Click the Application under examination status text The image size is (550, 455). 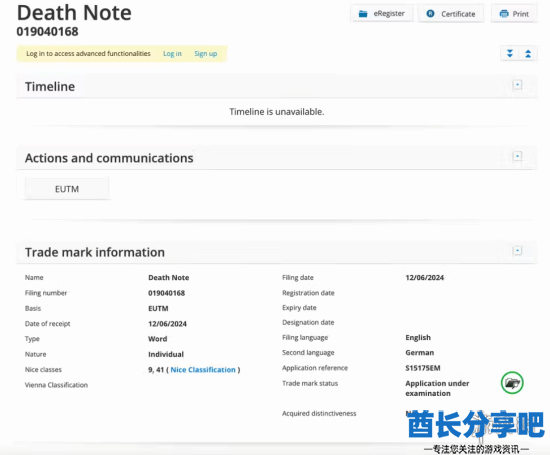[x=437, y=388]
